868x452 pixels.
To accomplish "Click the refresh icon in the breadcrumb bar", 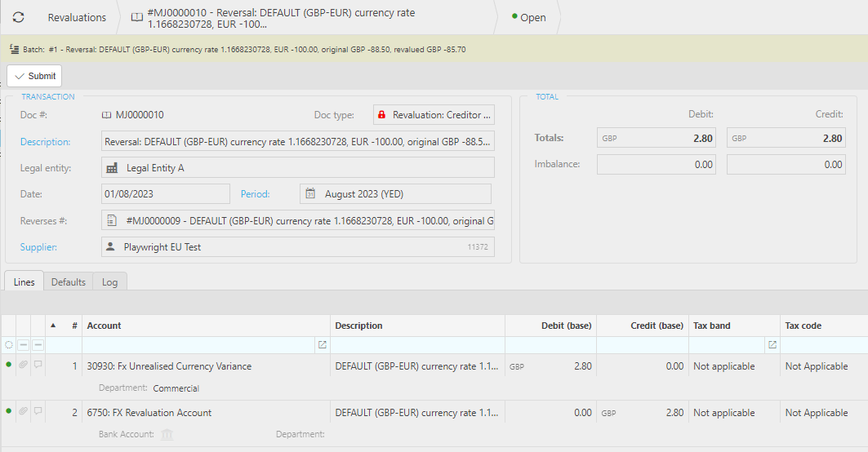I will click(x=18, y=17).
